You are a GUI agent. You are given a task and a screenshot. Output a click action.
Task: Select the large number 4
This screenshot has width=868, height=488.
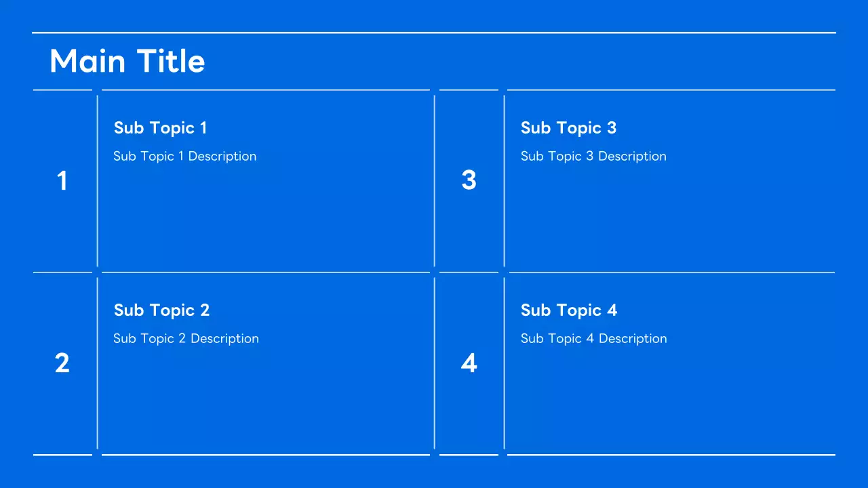(469, 363)
